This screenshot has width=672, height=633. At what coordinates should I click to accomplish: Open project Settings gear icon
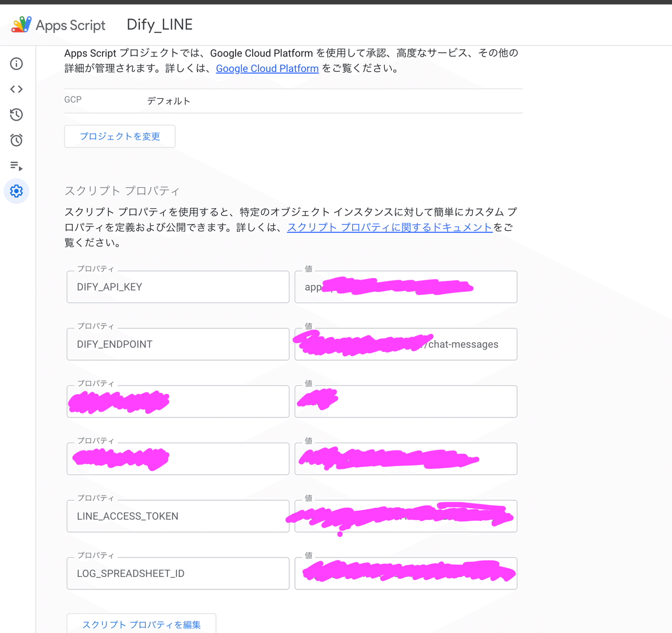coord(16,191)
